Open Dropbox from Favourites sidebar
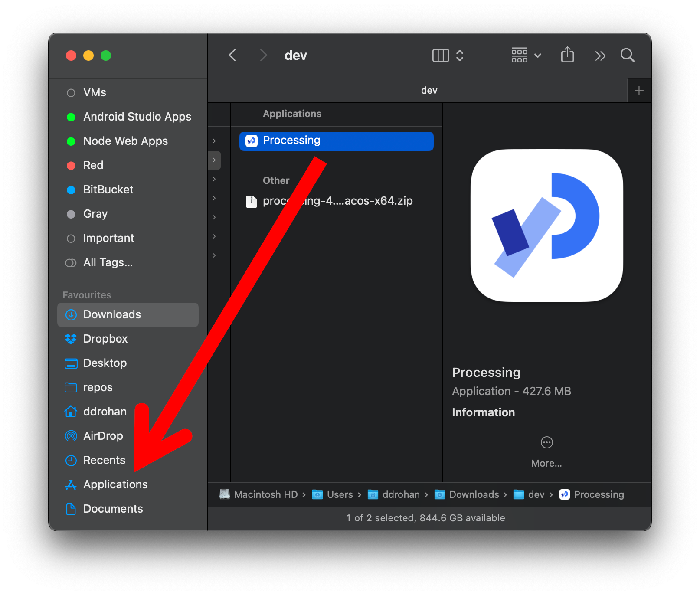This screenshot has height=595, width=700. 105,339
